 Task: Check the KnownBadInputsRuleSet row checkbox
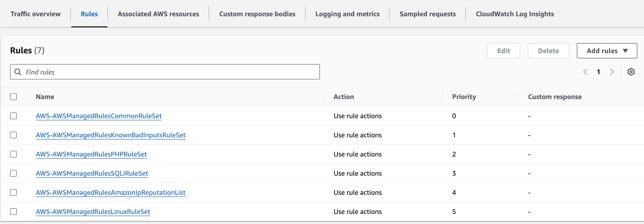(x=13, y=135)
